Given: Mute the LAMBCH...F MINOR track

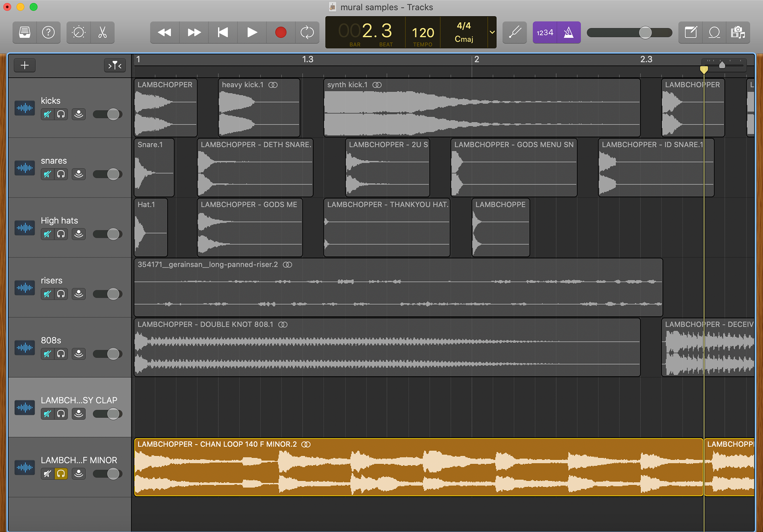Looking at the screenshot, I should (x=47, y=474).
